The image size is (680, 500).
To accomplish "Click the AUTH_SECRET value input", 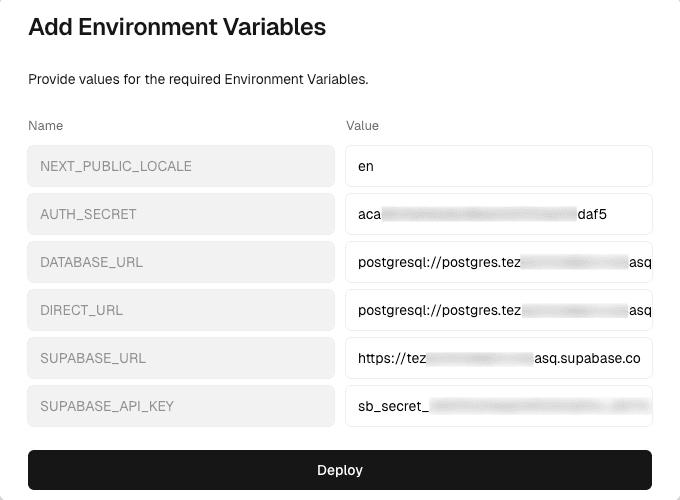I will tap(498, 214).
